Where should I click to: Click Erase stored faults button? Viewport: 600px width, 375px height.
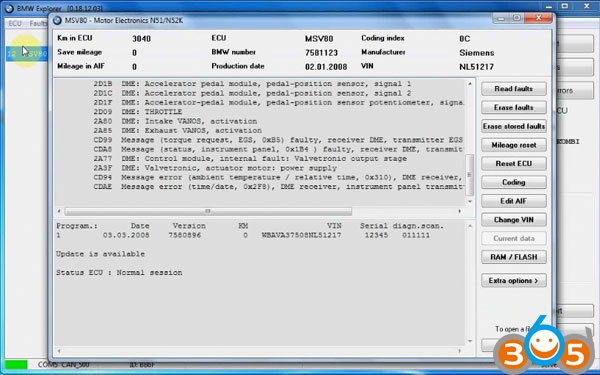click(514, 126)
